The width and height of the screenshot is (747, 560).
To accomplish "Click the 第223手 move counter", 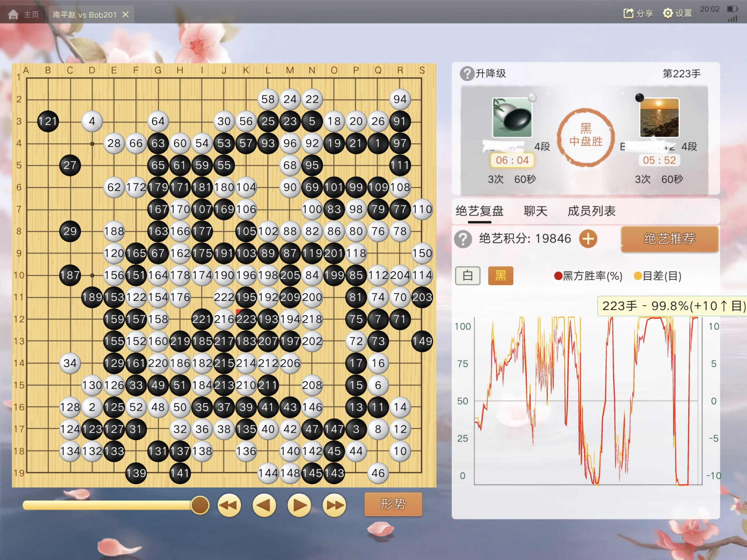I will point(682,74).
